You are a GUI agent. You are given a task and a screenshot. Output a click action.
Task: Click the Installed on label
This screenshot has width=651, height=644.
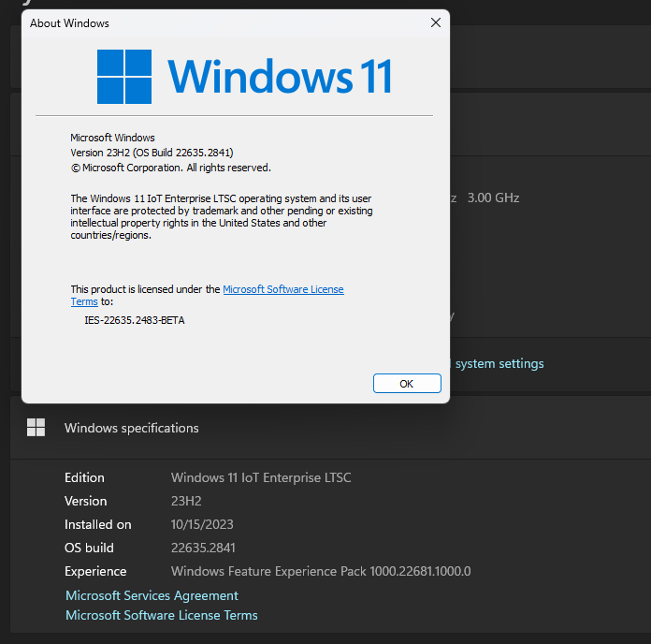97,524
